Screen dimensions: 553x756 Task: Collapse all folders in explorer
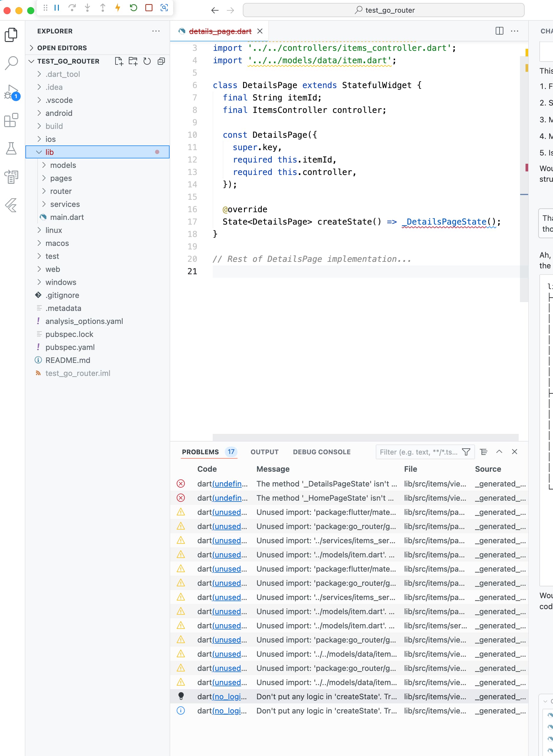[161, 61]
